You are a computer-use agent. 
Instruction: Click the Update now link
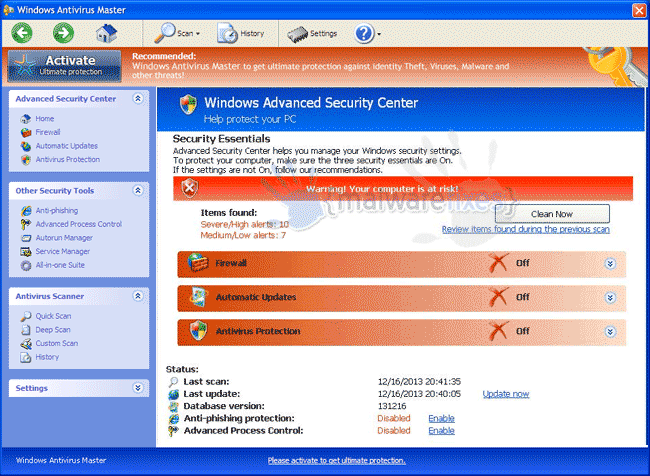[506, 394]
